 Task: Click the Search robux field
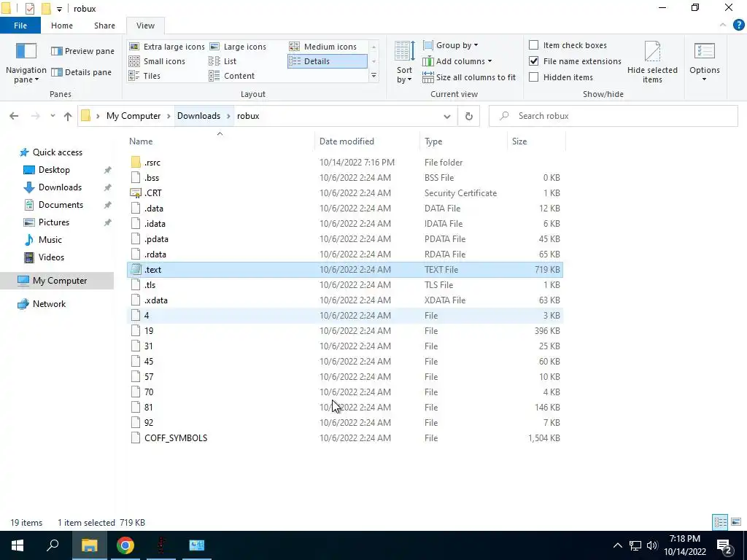(613, 116)
